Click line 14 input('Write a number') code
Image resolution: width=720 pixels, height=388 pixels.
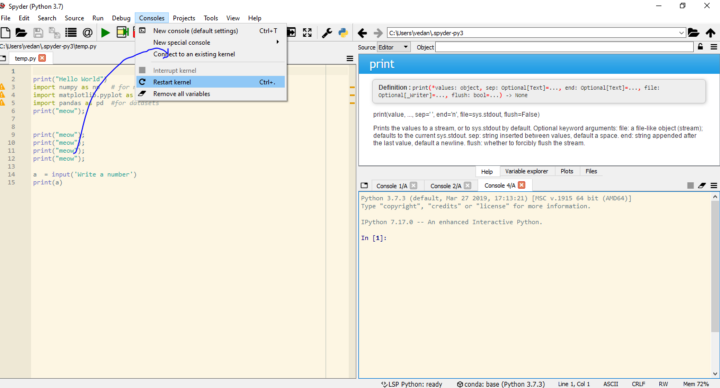(85, 174)
